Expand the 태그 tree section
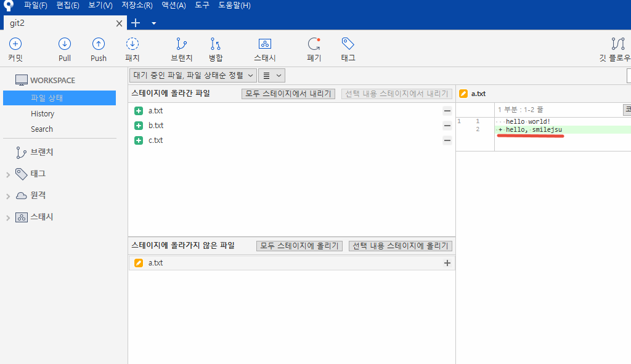Viewport: 631px width, 364px height. pos(8,174)
